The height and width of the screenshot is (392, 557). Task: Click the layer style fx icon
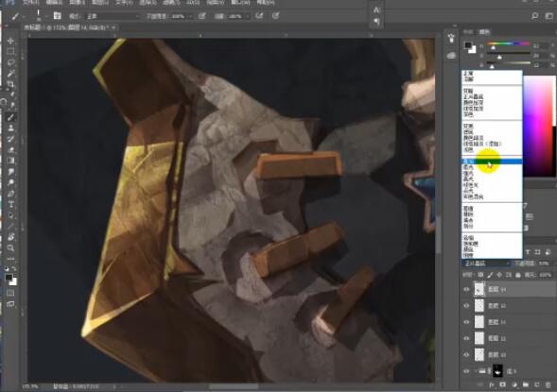492,384
